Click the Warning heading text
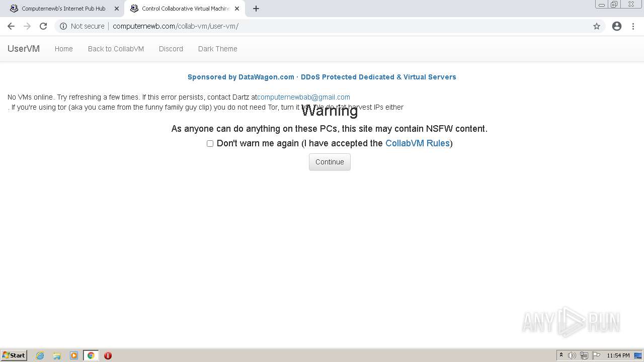The height and width of the screenshot is (362, 644). 330,111
